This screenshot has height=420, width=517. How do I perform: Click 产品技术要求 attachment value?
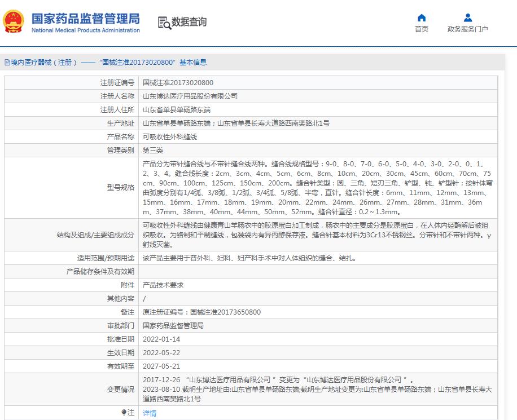(163, 285)
